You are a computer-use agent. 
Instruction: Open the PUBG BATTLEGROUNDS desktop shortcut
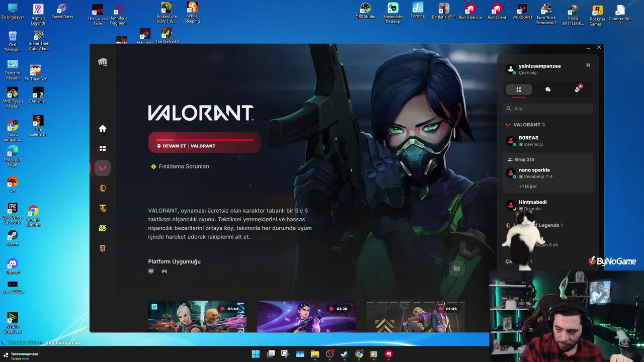click(x=573, y=14)
